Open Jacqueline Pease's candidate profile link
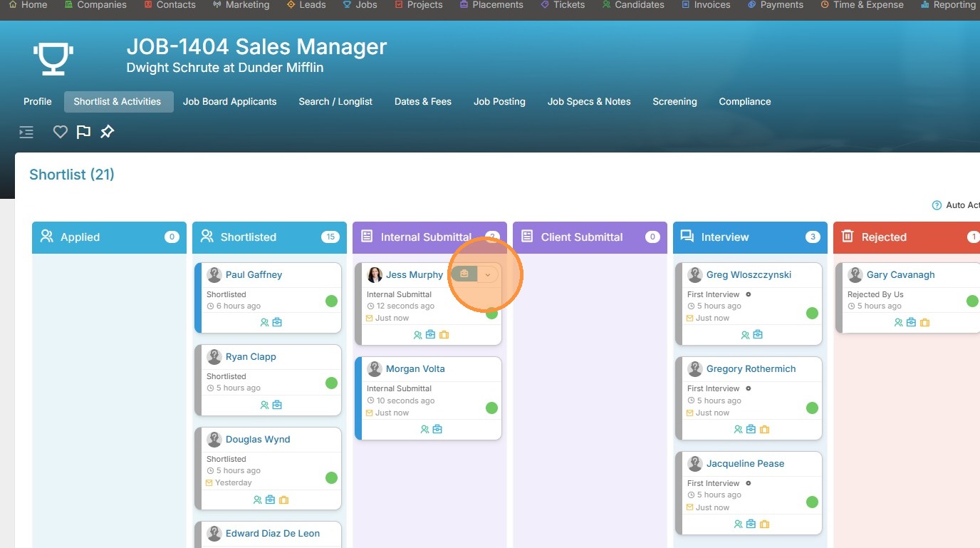 click(x=745, y=464)
